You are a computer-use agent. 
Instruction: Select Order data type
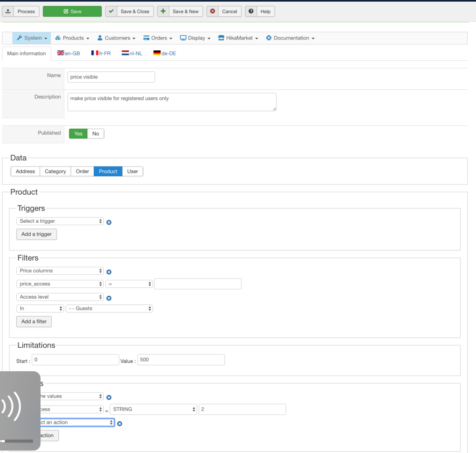pos(82,171)
